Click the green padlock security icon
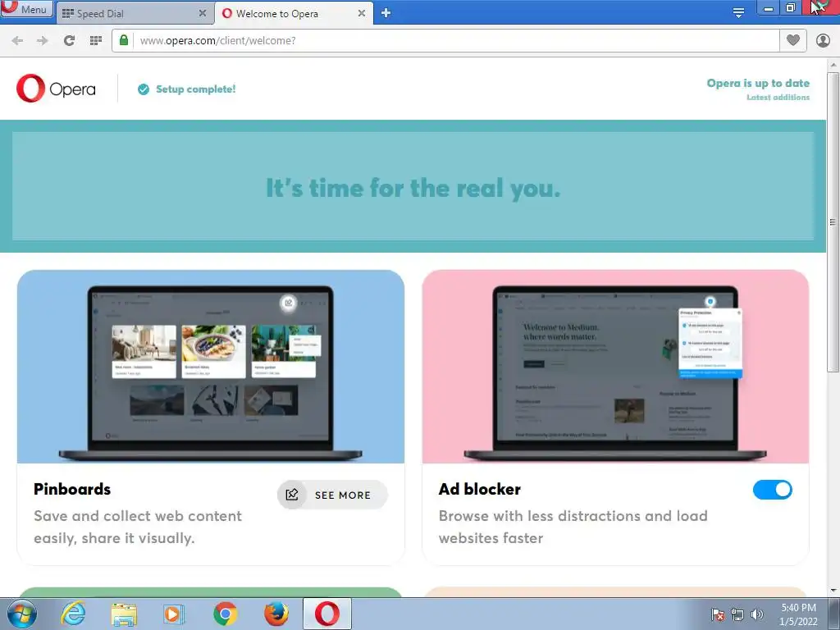The image size is (840, 630). [x=124, y=41]
